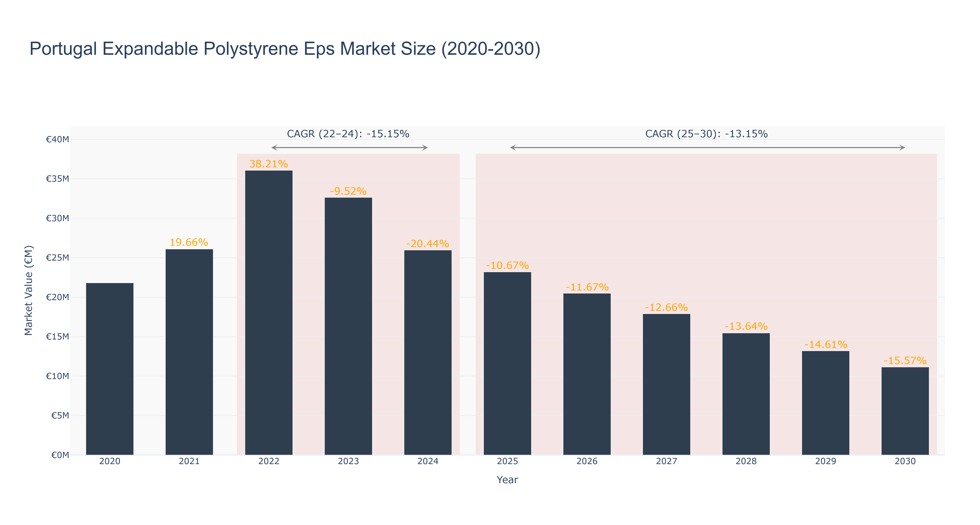Click the €40M y-axis tick label
The height and width of the screenshot is (525, 980).
(x=57, y=139)
